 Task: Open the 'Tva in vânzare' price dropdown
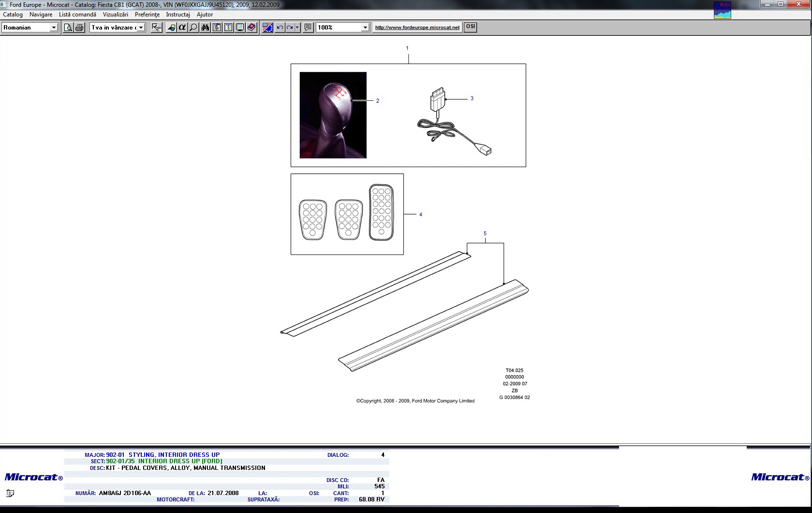(x=141, y=28)
